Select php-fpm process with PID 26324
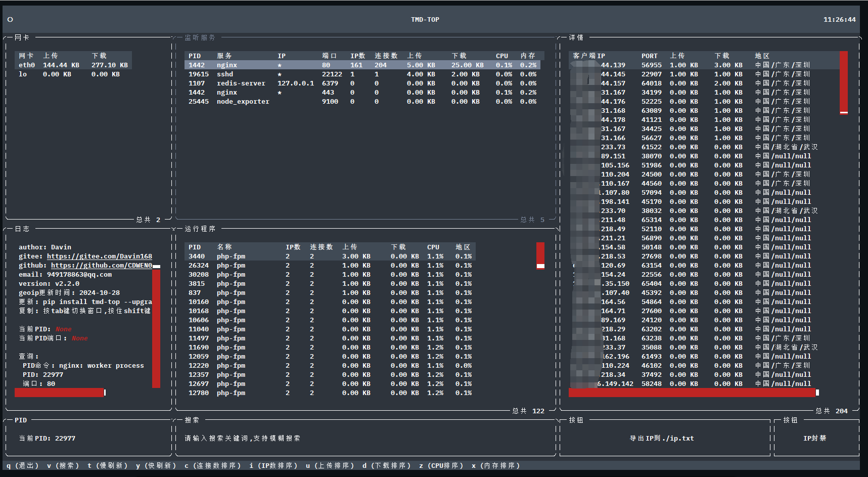868x477 pixels. coord(330,266)
